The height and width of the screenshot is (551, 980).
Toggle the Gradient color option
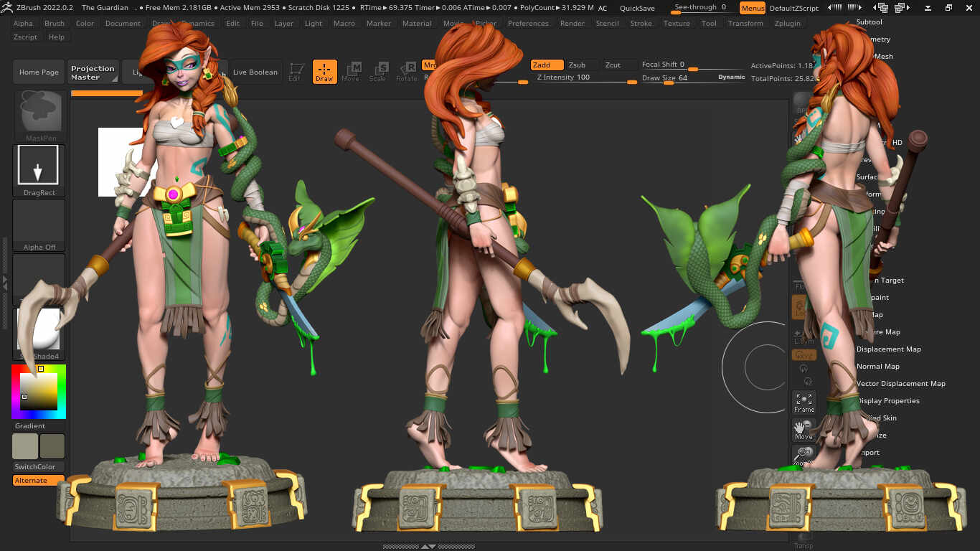point(39,425)
